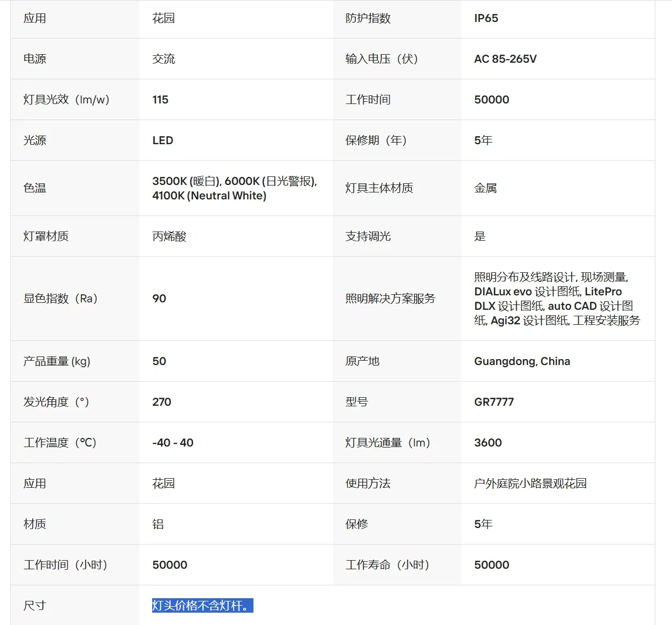Select the 丙烯酸 lampshade material value
The image size is (672, 625).
click(169, 236)
